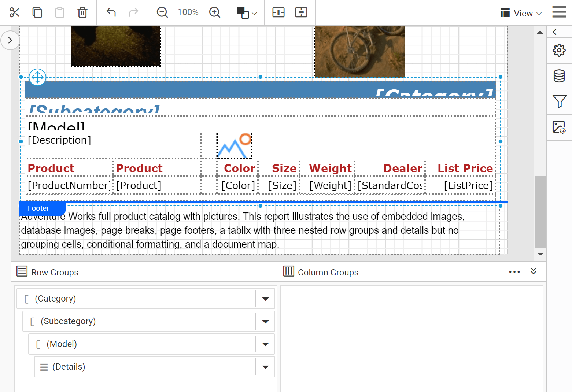
Task: Select the image placeholder in tablix
Action: 235,145
